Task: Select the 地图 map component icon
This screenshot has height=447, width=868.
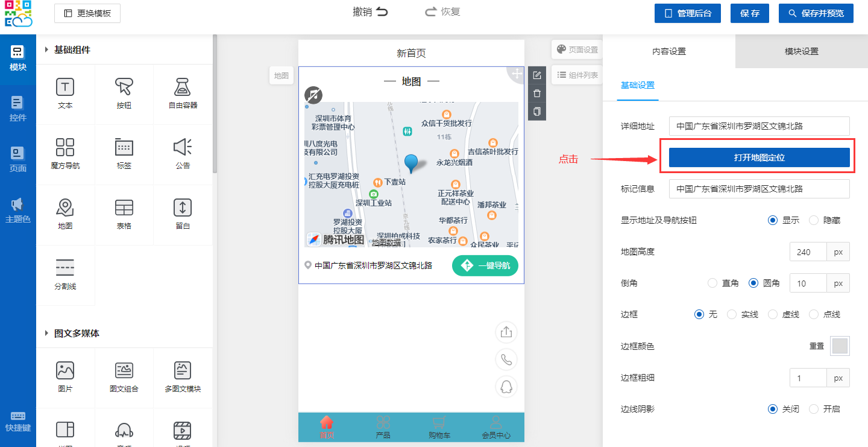Action: coord(65,209)
